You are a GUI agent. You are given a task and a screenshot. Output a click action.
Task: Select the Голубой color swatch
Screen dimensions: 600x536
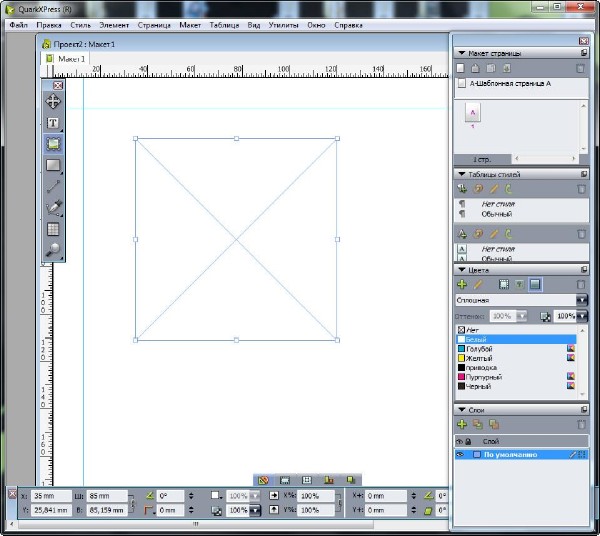coord(481,348)
